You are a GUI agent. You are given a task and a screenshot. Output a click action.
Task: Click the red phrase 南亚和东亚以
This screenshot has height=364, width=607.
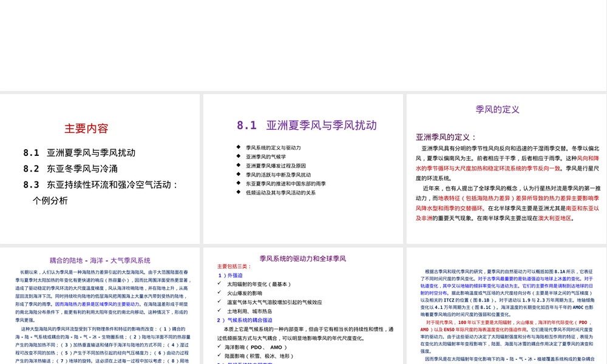(582, 208)
